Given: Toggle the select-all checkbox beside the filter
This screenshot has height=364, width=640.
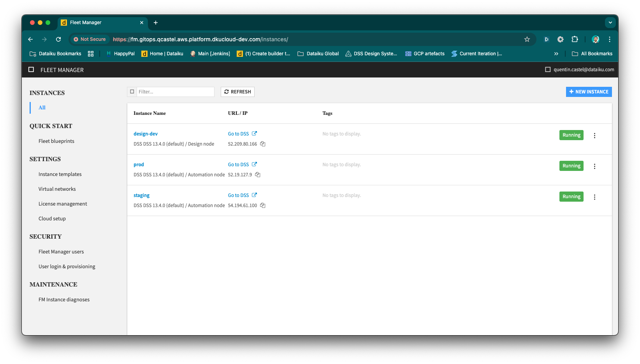Looking at the screenshot, I should [x=132, y=91].
